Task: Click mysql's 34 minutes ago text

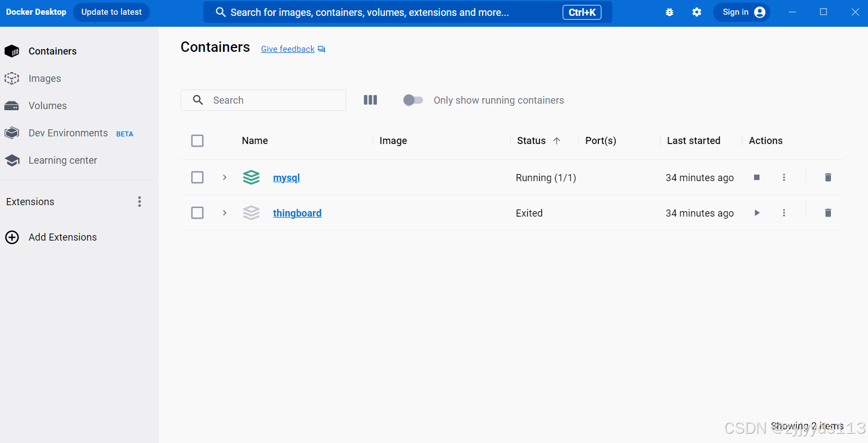Action: [x=700, y=178]
